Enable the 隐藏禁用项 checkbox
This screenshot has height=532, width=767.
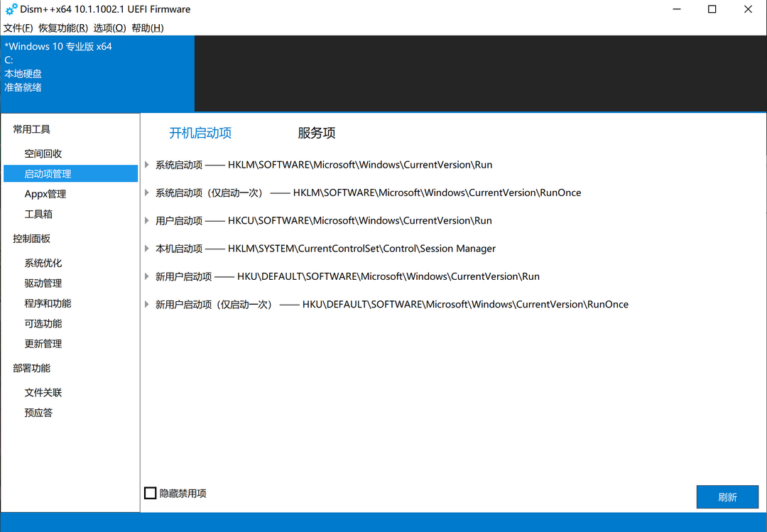click(150, 492)
